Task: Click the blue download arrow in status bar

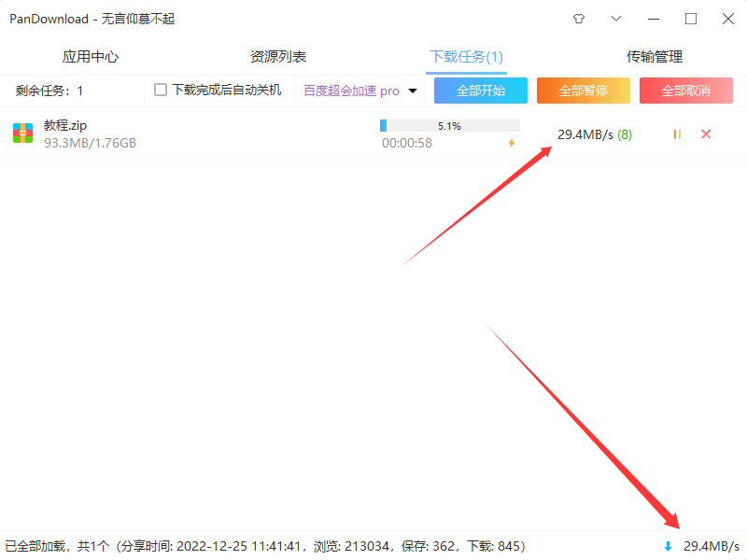Action: pos(668,546)
